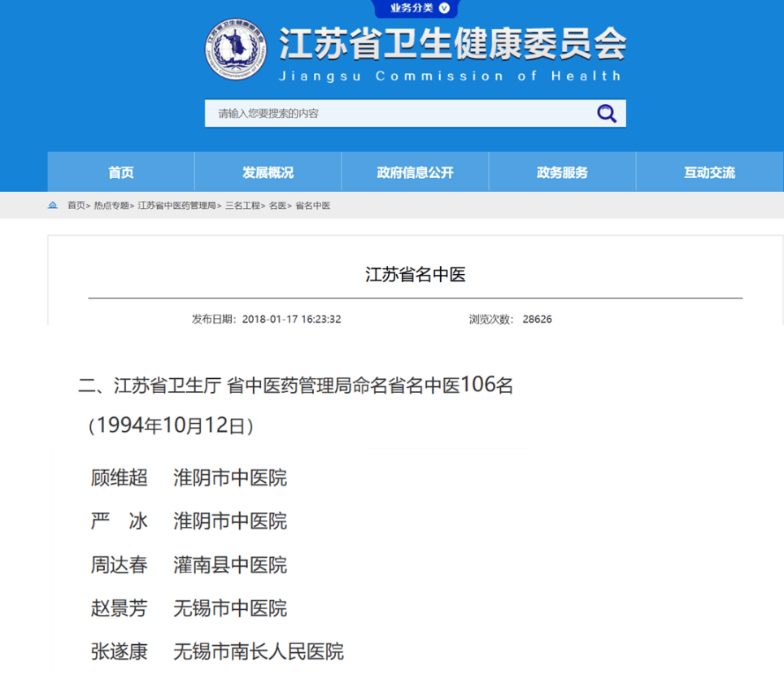The height and width of the screenshot is (675, 784).
Task: Click 淮阴市中医院 beside 顾维超
Action: click(230, 477)
